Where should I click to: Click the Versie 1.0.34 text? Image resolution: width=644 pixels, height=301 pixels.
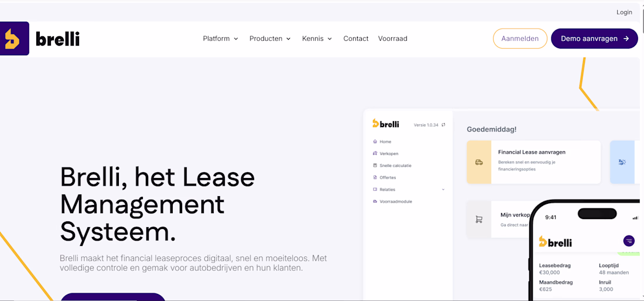click(x=426, y=125)
